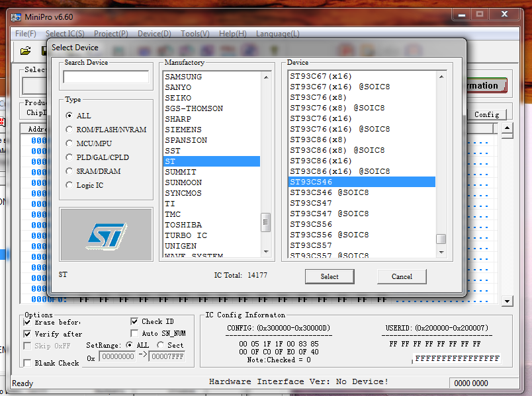Select MCU/MPU type radio button

pos(69,143)
